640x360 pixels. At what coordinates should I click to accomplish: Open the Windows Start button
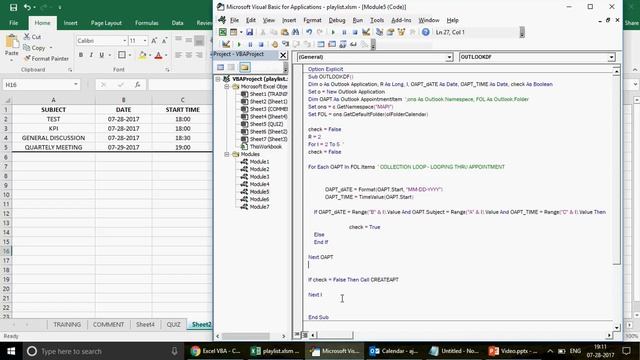(x=11, y=351)
